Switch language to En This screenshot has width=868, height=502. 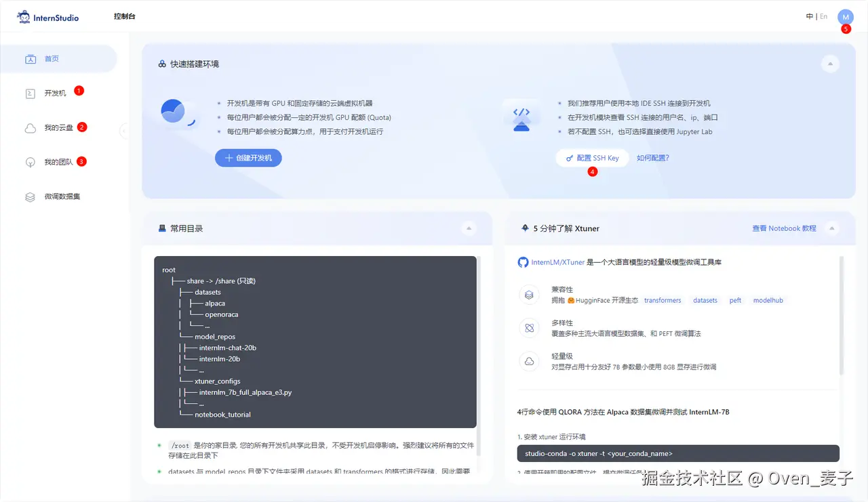tap(824, 16)
